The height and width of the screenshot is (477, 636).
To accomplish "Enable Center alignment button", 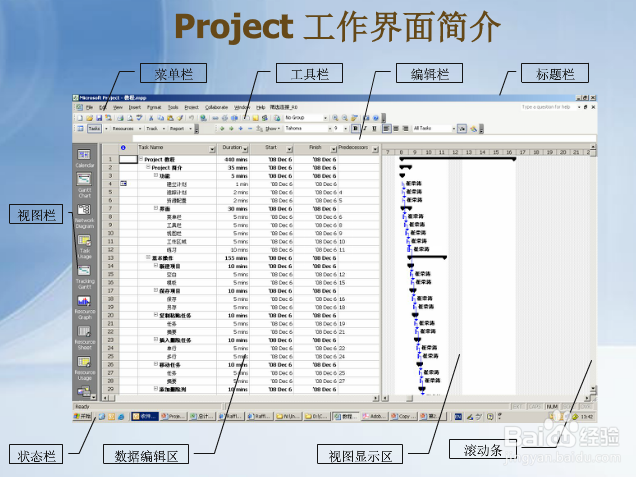I will pos(396,129).
